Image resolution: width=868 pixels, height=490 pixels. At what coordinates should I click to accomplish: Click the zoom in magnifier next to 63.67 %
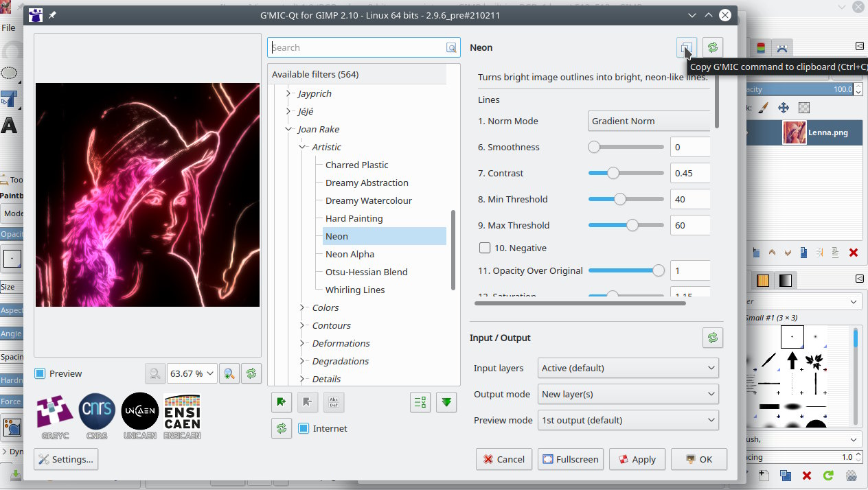tap(229, 373)
